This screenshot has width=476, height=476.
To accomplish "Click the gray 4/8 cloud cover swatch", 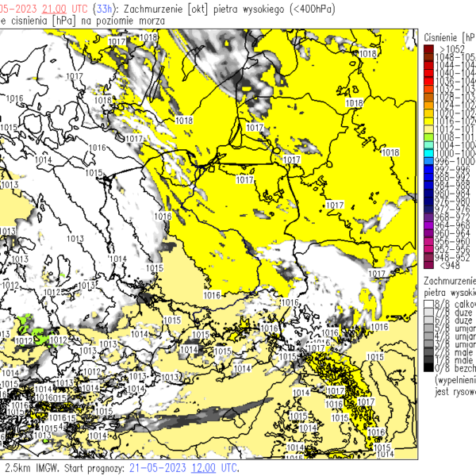I will [428, 336].
